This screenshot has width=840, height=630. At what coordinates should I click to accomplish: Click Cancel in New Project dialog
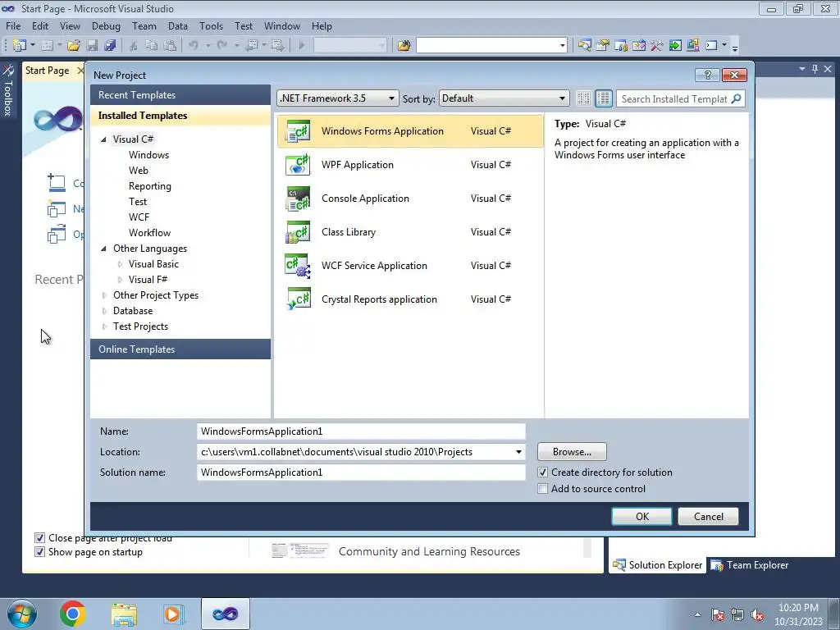point(708,517)
